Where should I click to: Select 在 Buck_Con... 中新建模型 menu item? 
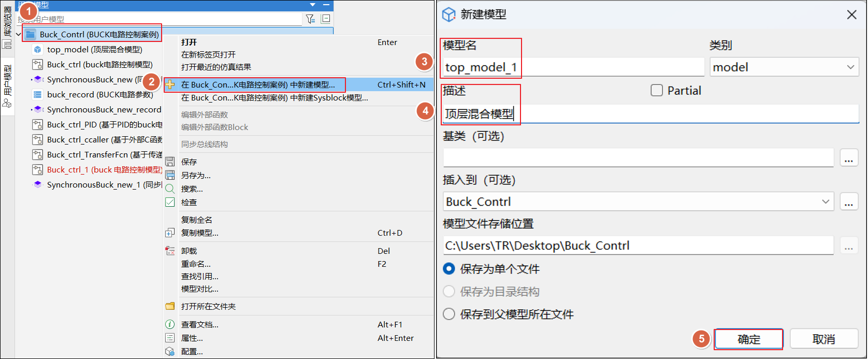(258, 85)
